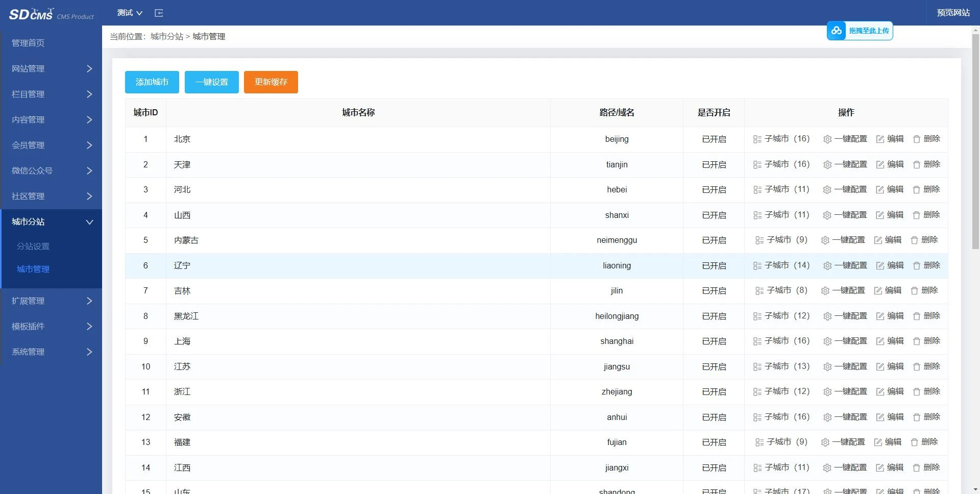Screen dimensions: 980x494
Task: Open 分站设置 submenu item
Action: 33,246
